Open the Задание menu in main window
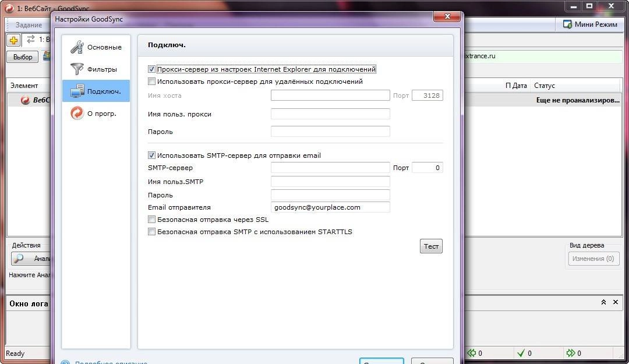Viewport: 629px width, 364px height. (x=29, y=25)
